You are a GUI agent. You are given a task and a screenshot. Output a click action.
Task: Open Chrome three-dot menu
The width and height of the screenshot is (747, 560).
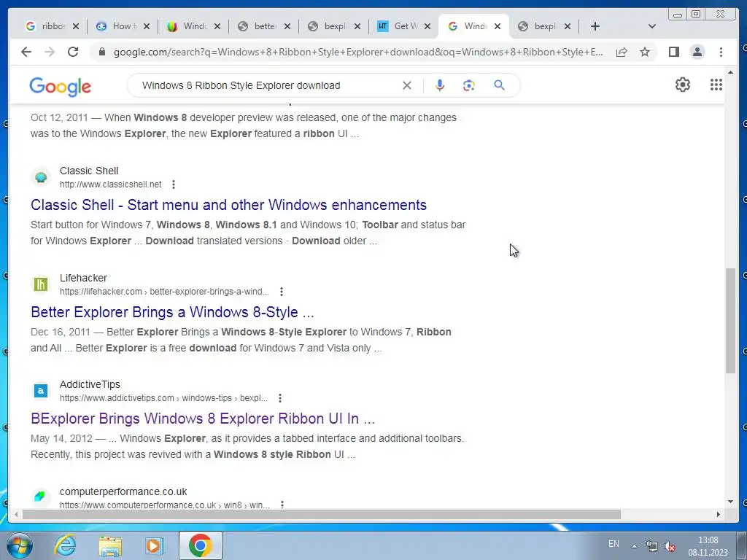[x=721, y=52]
